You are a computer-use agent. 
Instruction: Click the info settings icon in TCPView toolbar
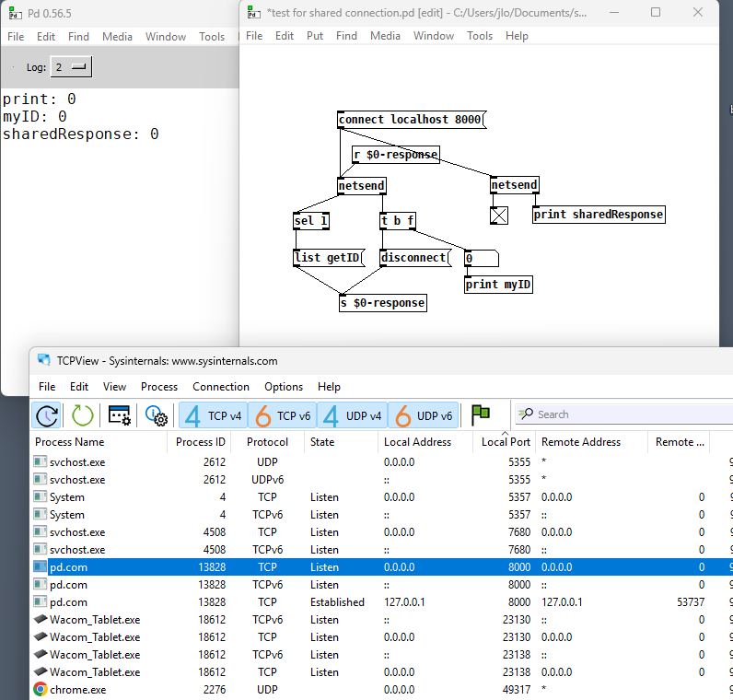[157, 415]
